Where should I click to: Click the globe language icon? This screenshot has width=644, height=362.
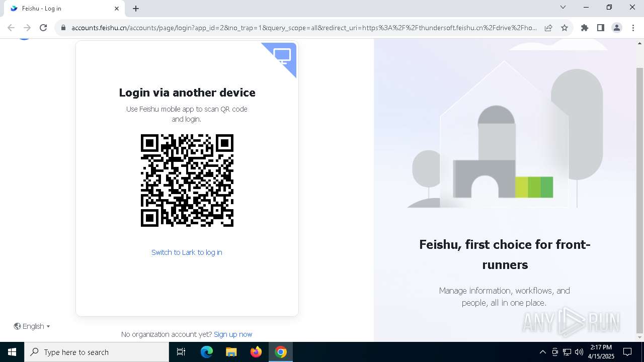pyautogui.click(x=18, y=326)
